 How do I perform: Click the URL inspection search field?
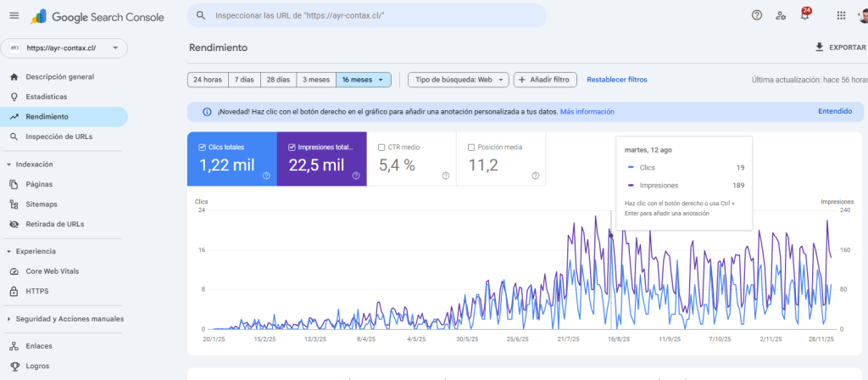373,16
